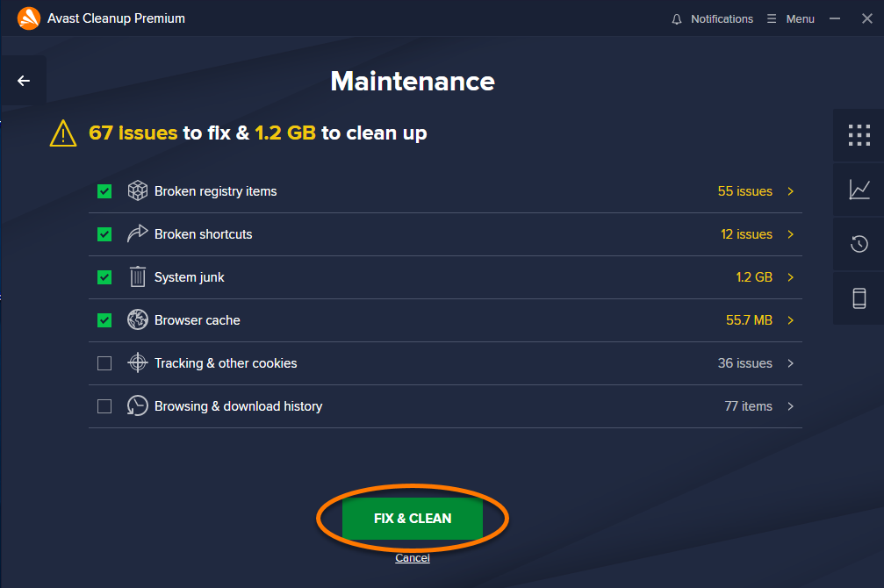Open the rescue history clock icon

(x=859, y=244)
